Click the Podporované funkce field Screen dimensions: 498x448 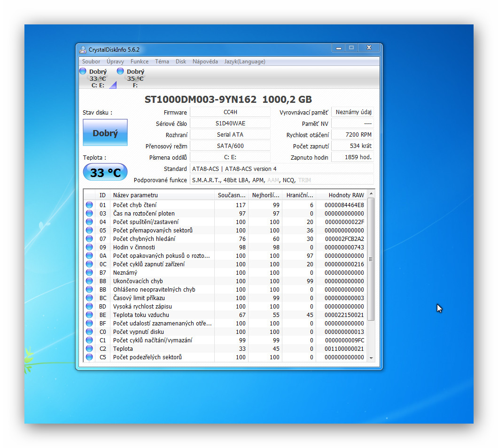282,180
